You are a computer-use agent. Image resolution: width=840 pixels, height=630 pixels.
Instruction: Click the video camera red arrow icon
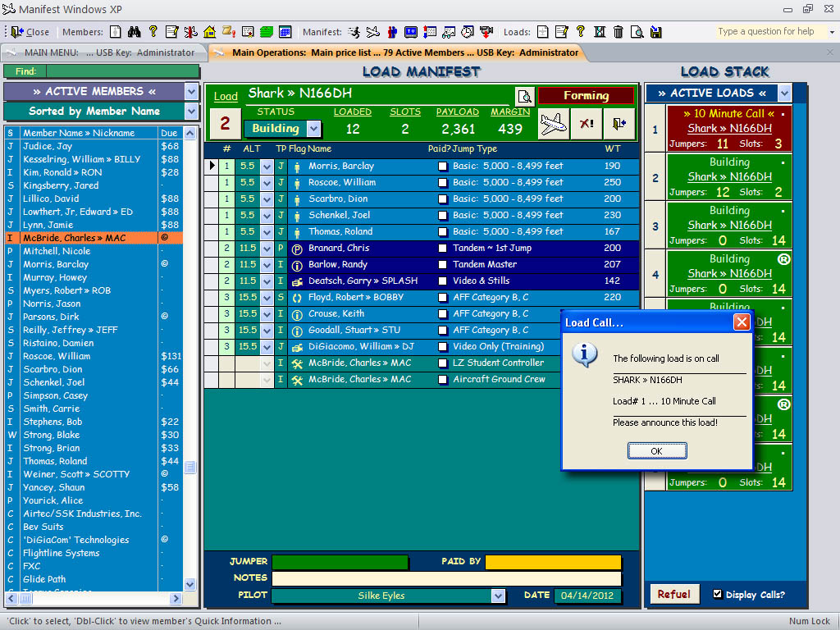(486, 32)
